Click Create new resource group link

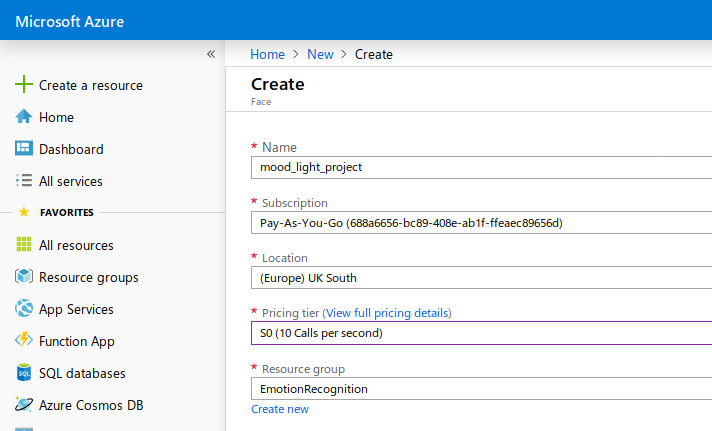point(280,409)
